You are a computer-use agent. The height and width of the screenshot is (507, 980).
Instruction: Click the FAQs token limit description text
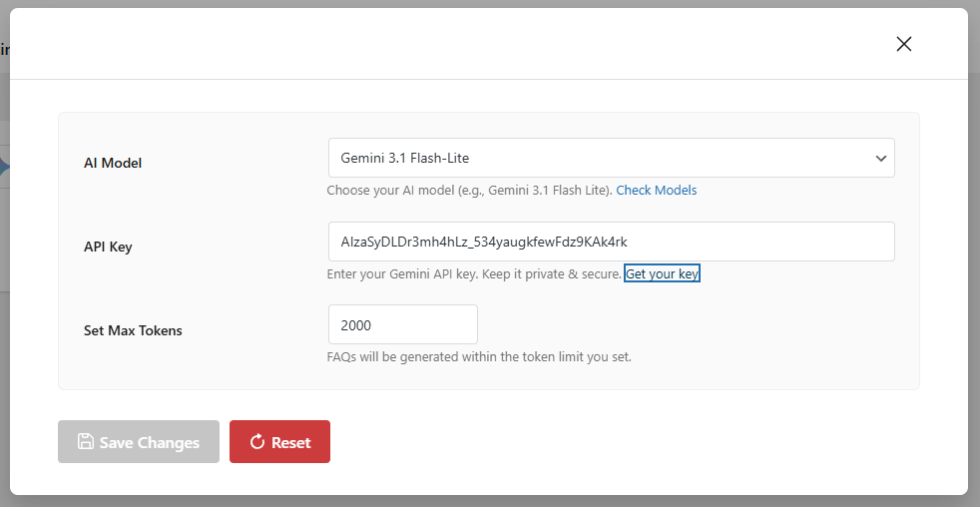(479, 356)
